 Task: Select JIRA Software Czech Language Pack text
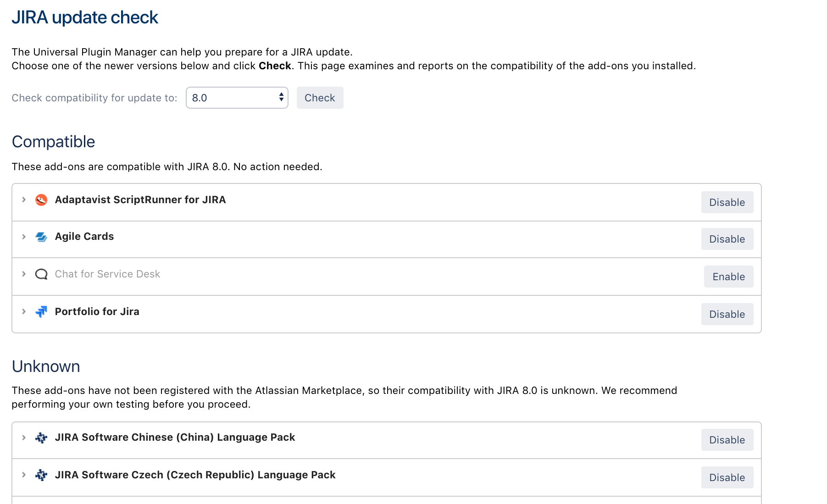(x=195, y=475)
